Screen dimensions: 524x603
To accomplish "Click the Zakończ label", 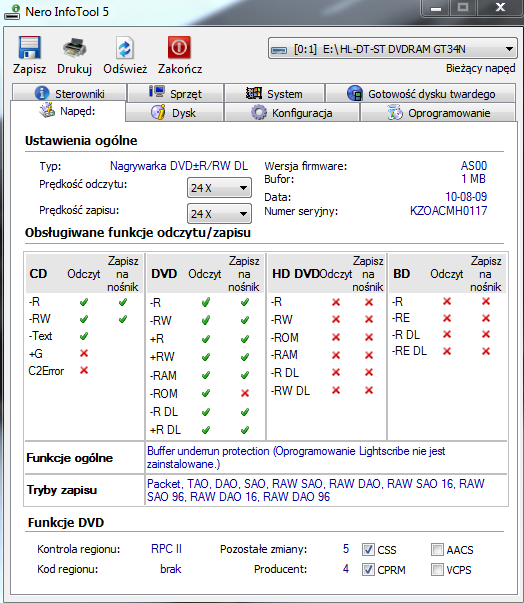I will (x=180, y=69).
